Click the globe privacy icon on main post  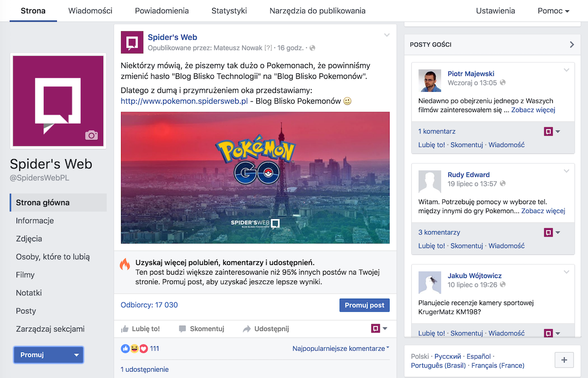pos(313,48)
